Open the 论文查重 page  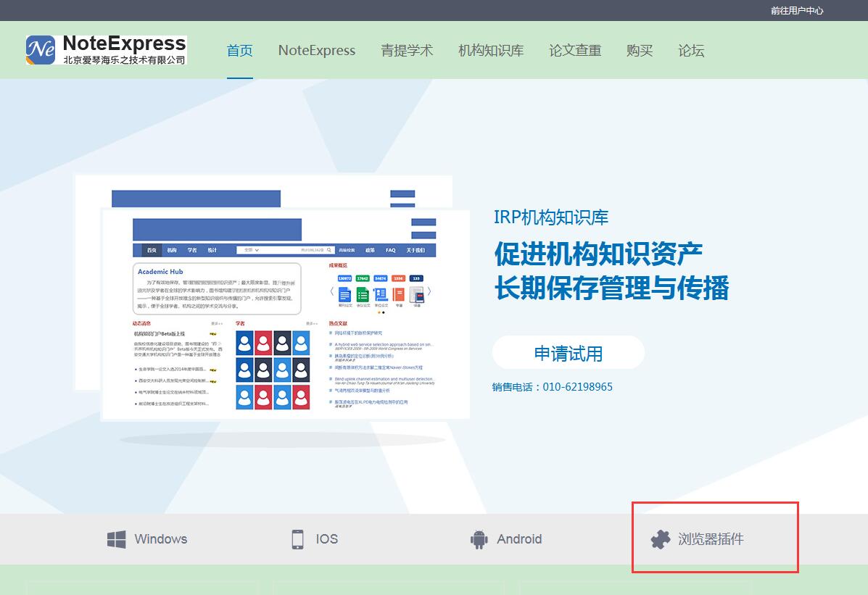[575, 51]
